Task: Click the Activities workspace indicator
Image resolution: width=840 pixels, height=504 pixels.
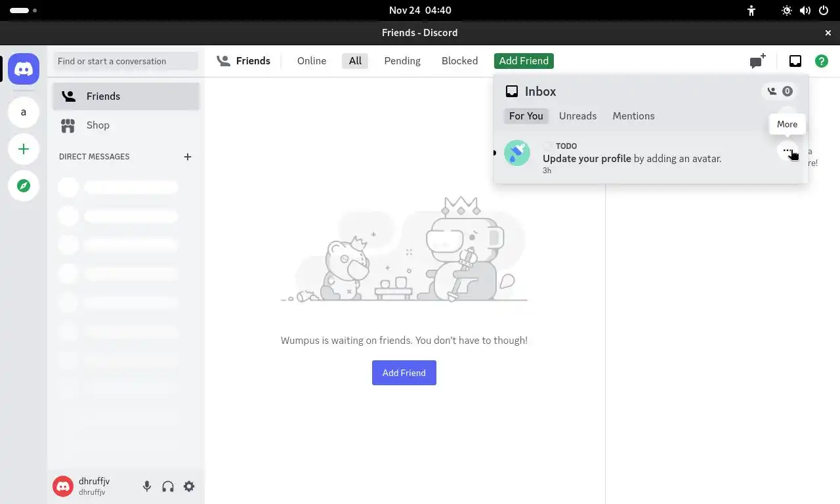Action: [24, 10]
